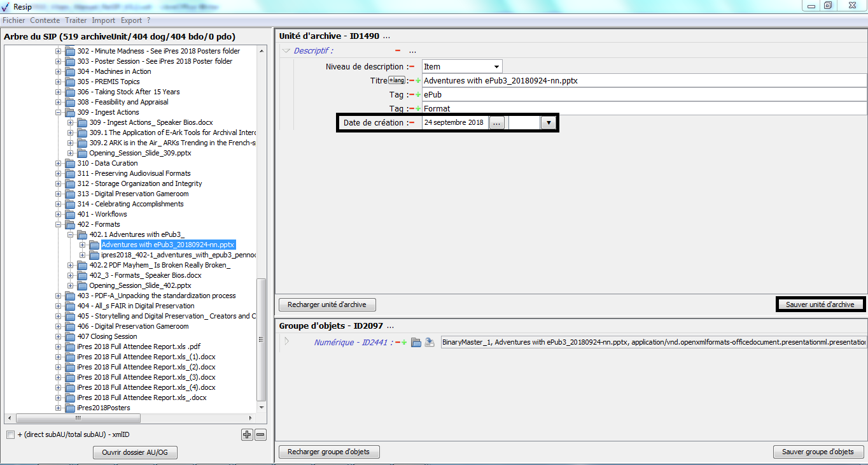Open the Traiter menu
868x465 pixels.
76,20
